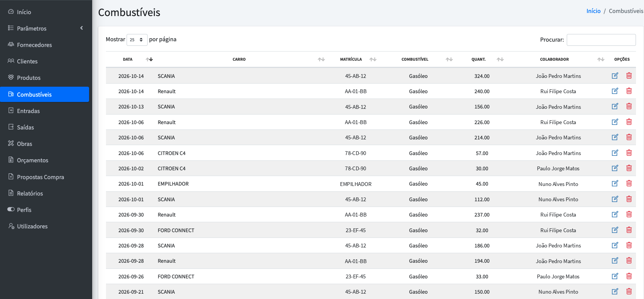Screen dimensions: 644x299
Task: Delete the Renault 240.00 fuel record
Action: (629, 91)
